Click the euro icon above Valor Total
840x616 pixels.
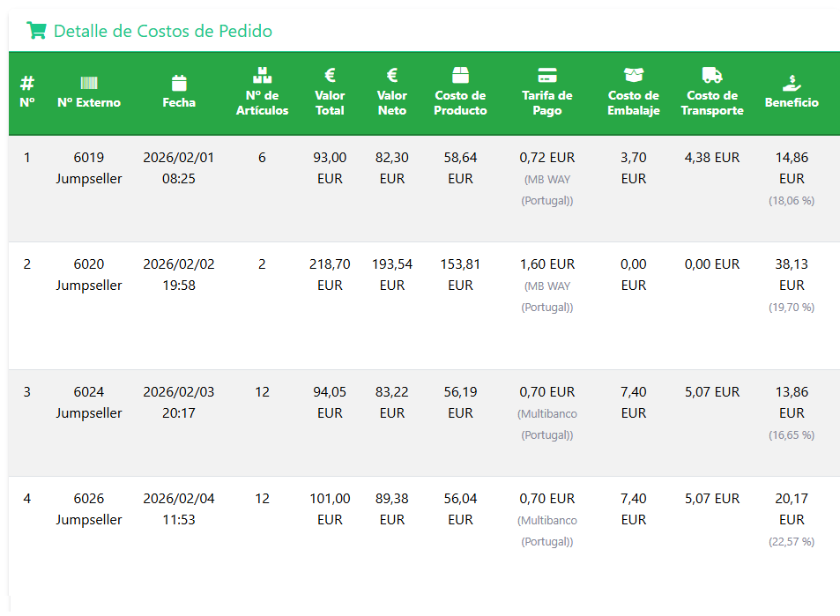click(330, 75)
